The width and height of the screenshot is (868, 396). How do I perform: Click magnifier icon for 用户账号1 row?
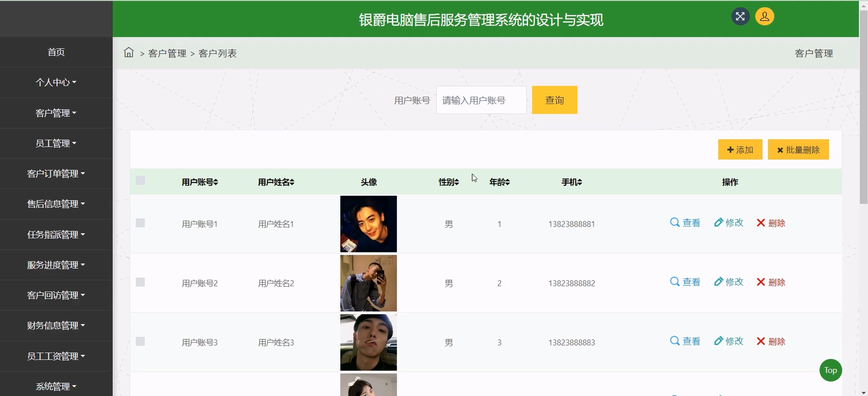pyautogui.click(x=675, y=222)
